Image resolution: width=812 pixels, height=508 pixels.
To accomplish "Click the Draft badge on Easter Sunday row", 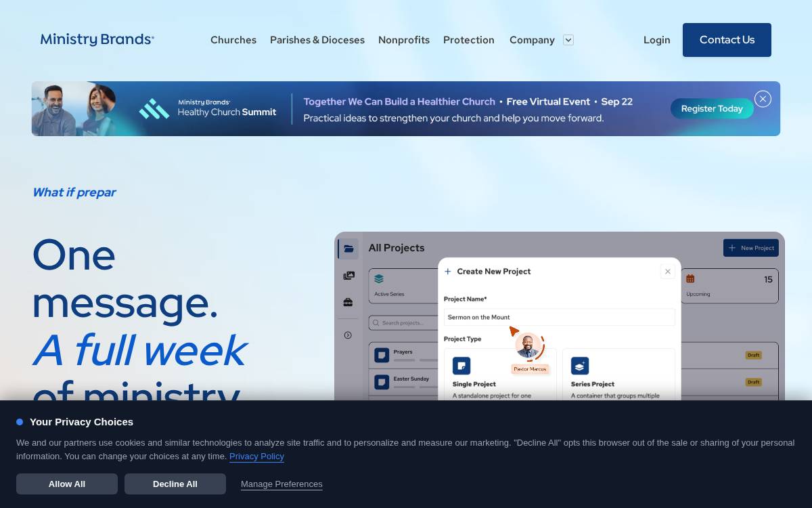I will coord(754,382).
